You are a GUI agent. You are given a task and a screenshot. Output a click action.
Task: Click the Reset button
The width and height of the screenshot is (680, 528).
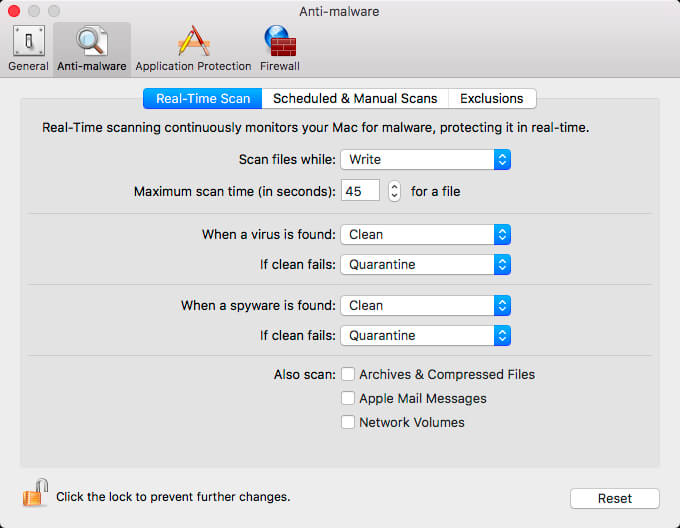pyautogui.click(x=614, y=498)
